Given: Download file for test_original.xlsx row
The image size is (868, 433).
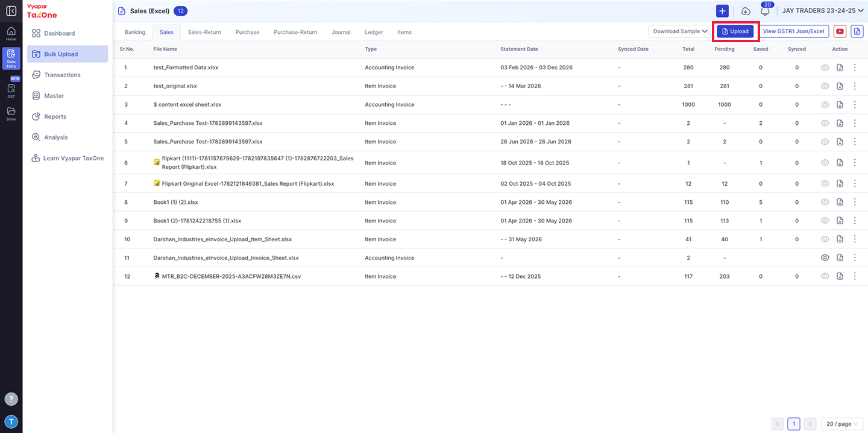Looking at the screenshot, I should [x=840, y=86].
